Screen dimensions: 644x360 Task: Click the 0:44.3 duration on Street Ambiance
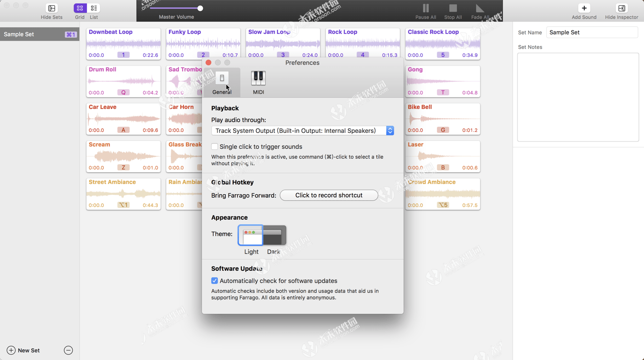pos(150,205)
